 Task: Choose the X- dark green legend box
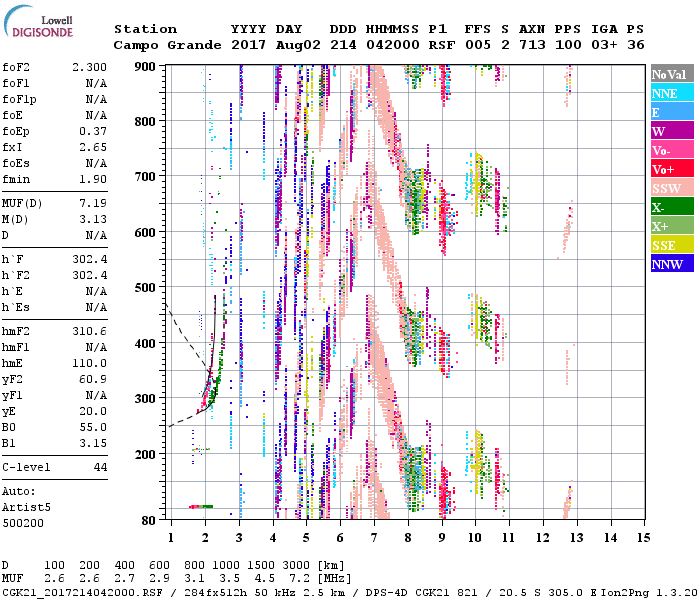click(x=668, y=208)
